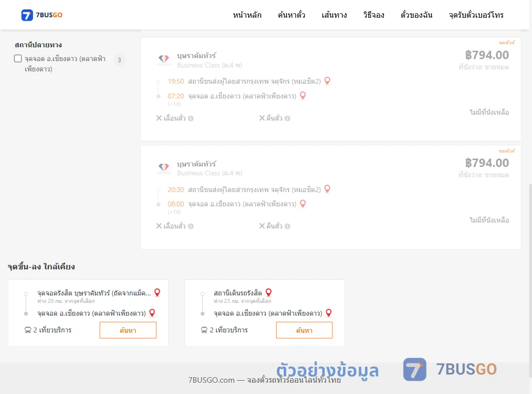The width and height of the screenshot is (532, 394).
Task: Click map pin of 19:50 departure station
Action: 327,81
